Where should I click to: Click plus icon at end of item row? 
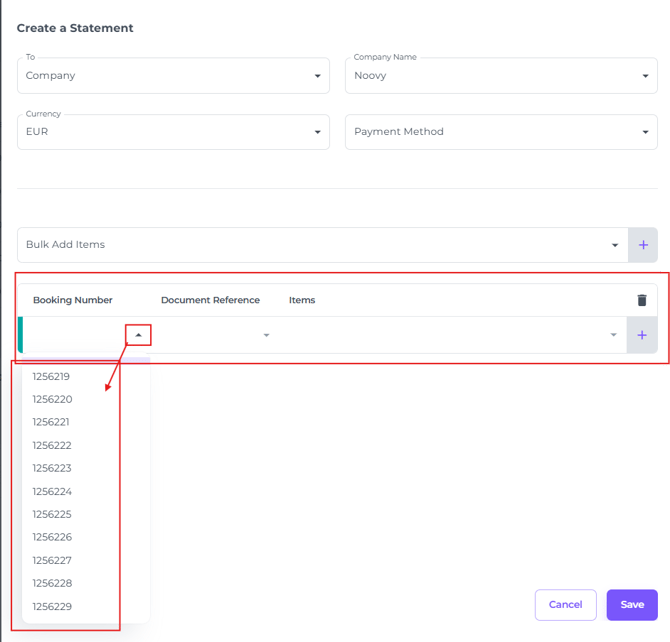point(642,335)
